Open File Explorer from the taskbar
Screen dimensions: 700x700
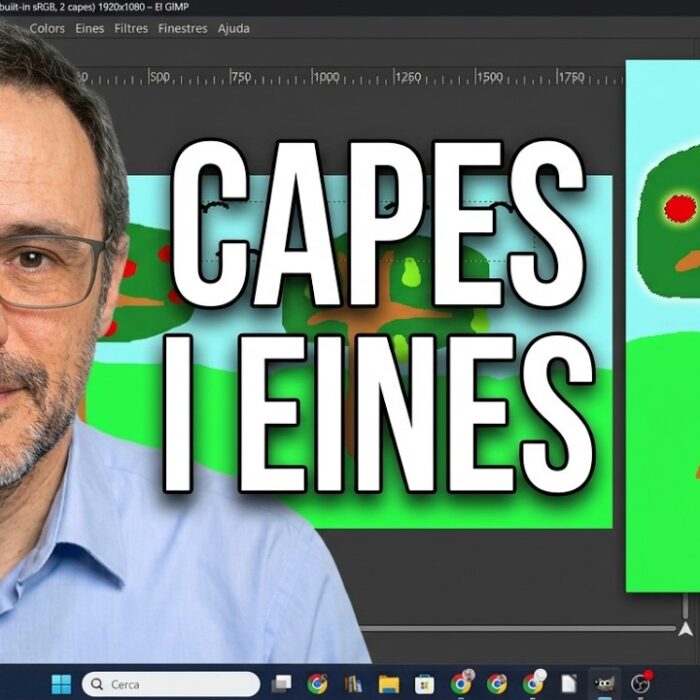coord(389,684)
